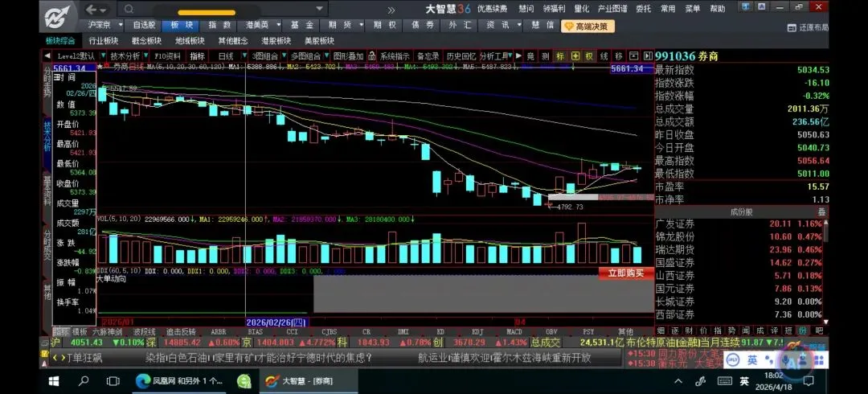Toggle the 移 move icon
This screenshot has height=394, width=868.
coord(619,56)
